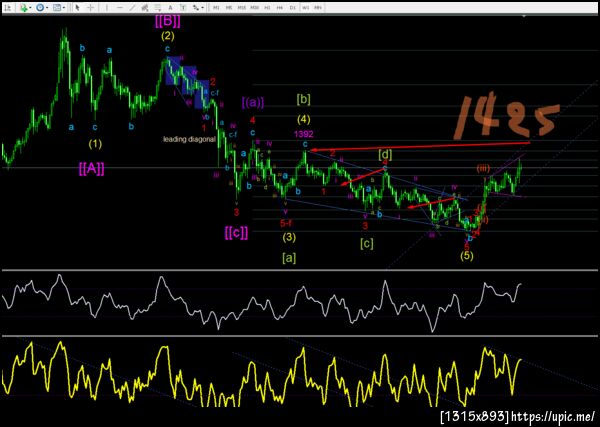Select the text "A" tool
This screenshot has height=427, width=600.
point(171,8)
